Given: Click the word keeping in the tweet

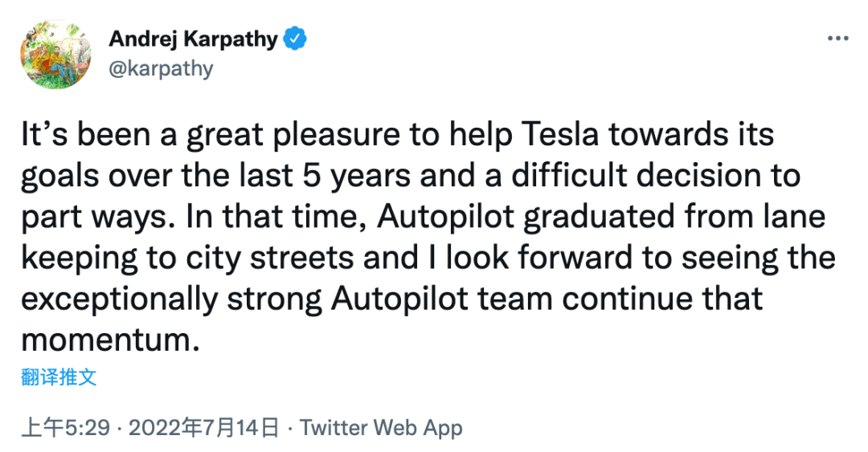Looking at the screenshot, I should pos(79,259).
